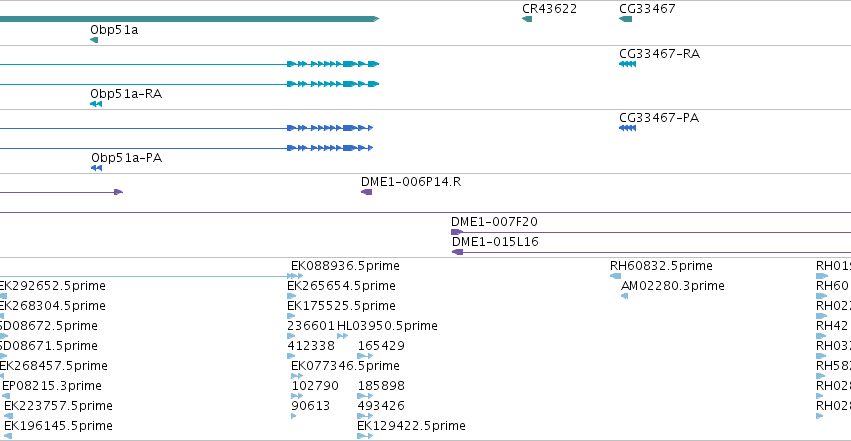Select the 102790 EST arrow glyph
Screen dimensions: 851x441
pyautogui.click(x=297, y=396)
